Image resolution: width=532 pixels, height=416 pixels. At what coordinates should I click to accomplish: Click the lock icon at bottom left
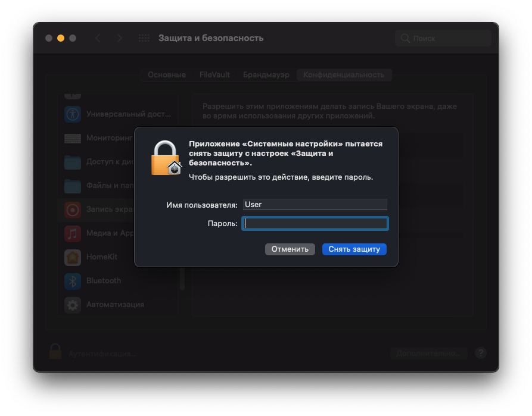[x=55, y=352]
